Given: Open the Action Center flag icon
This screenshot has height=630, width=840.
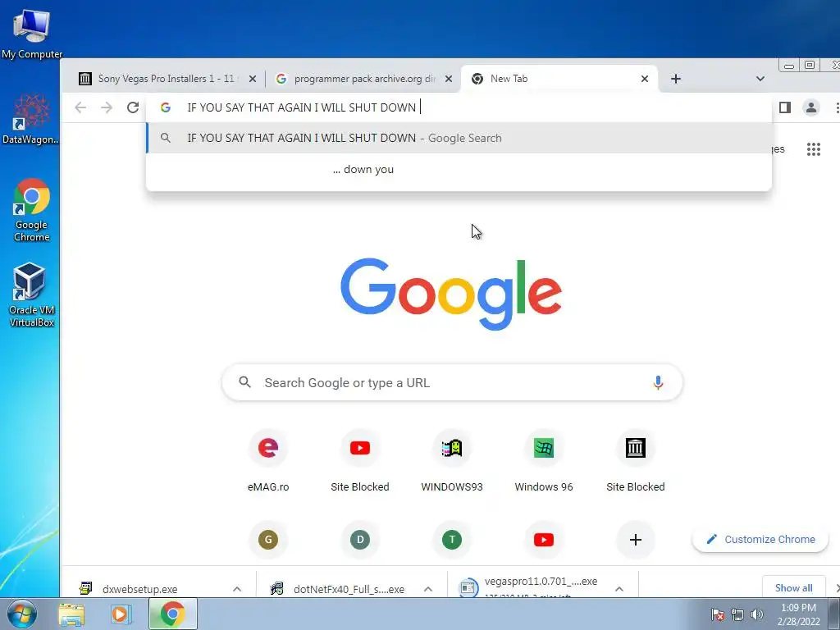Looking at the screenshot, I should pos(718,614).
